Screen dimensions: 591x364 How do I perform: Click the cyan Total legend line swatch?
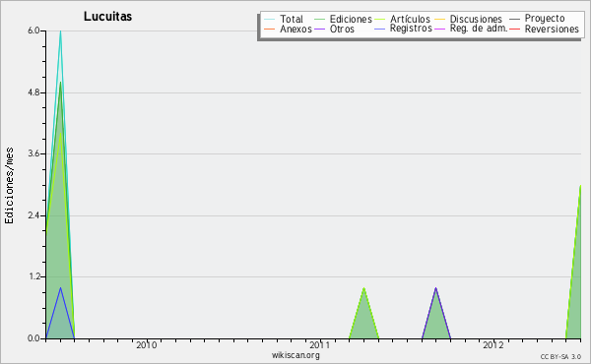point(270,19)
